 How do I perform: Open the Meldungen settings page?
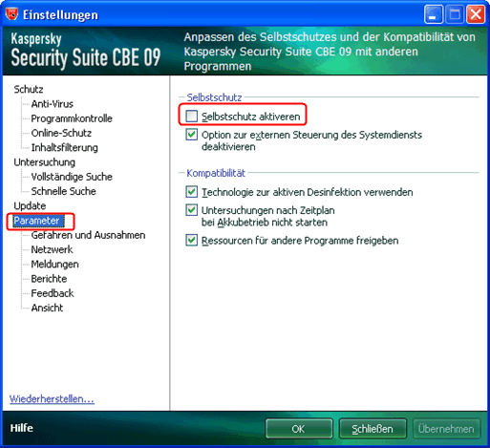pos(54,264)
